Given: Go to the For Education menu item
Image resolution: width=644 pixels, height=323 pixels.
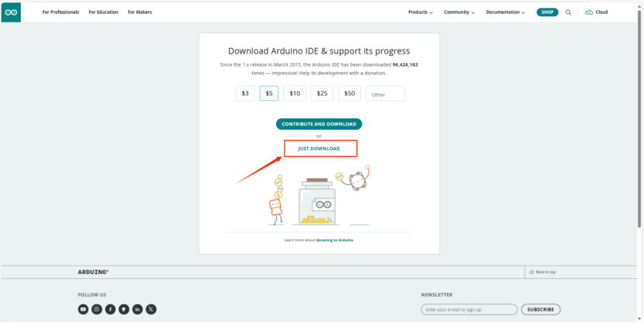Looking at the screenshot, I should tap(103, 12).
